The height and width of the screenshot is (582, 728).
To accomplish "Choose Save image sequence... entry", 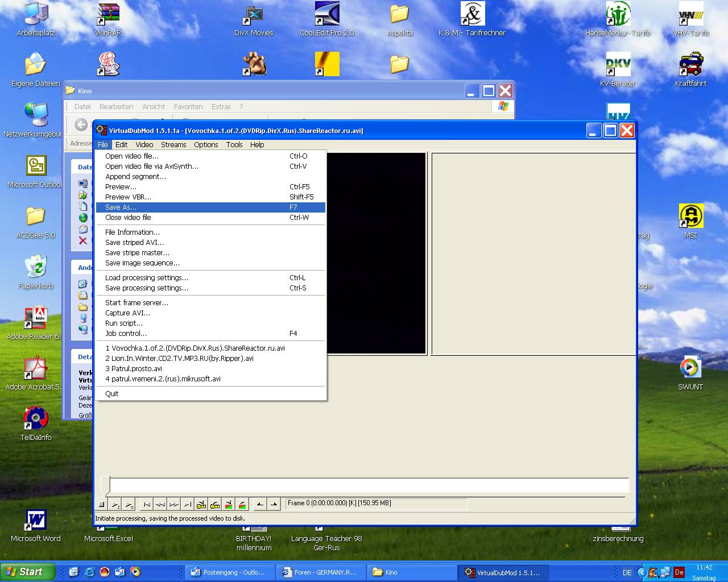I will pyautogui.click(x=210, y=263).
